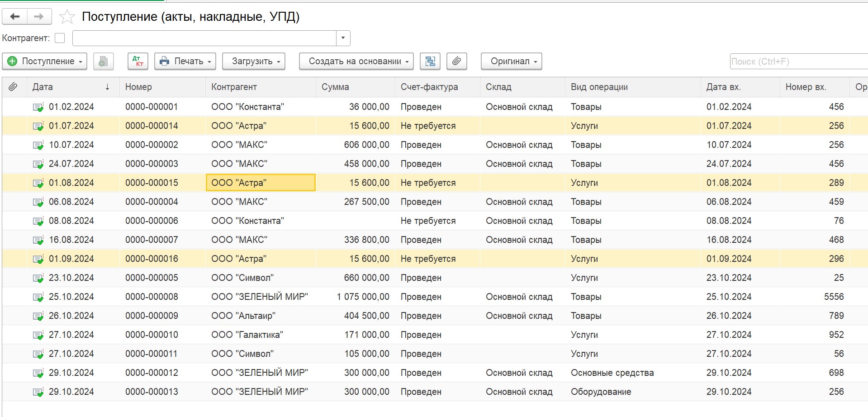This screenshot has width=868, height=417.
Task: Click the copy document icon in toolbar
Action: click(x=103, y=62)
